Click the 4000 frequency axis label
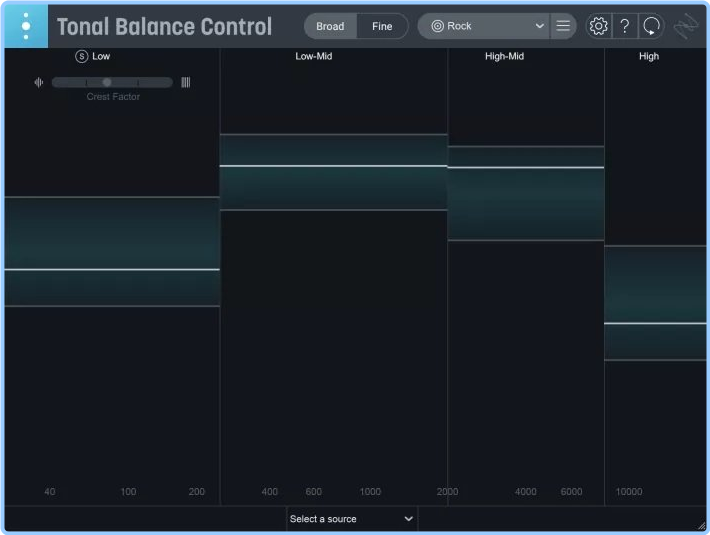Screen dimensions: 710x535 click(525, 492)
